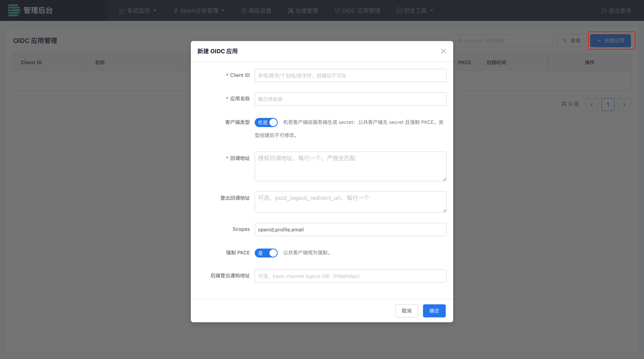Click the 系统监控 chart icon
Viewport: 644px width, 359px height.
coord(122,10)
